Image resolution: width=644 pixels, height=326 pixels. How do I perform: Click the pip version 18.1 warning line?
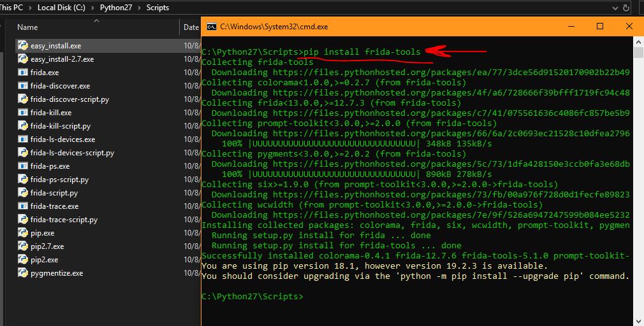click(374, 266)
